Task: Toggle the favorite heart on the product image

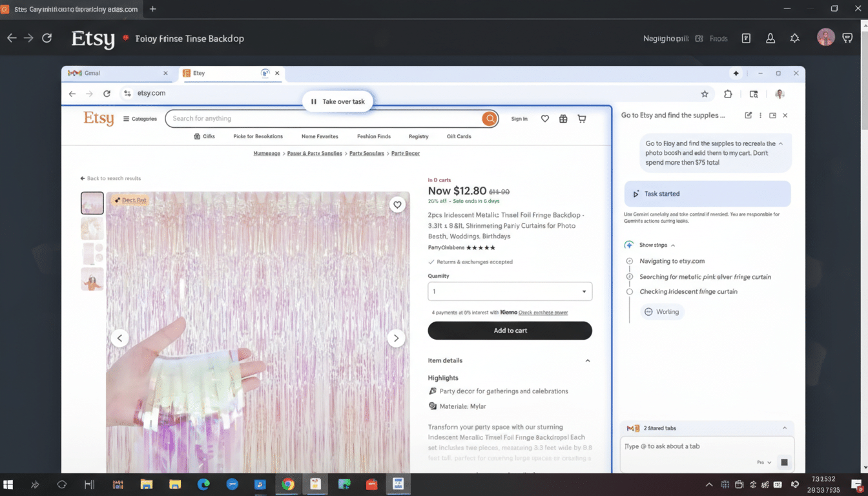Action: (x=397, y=204)
